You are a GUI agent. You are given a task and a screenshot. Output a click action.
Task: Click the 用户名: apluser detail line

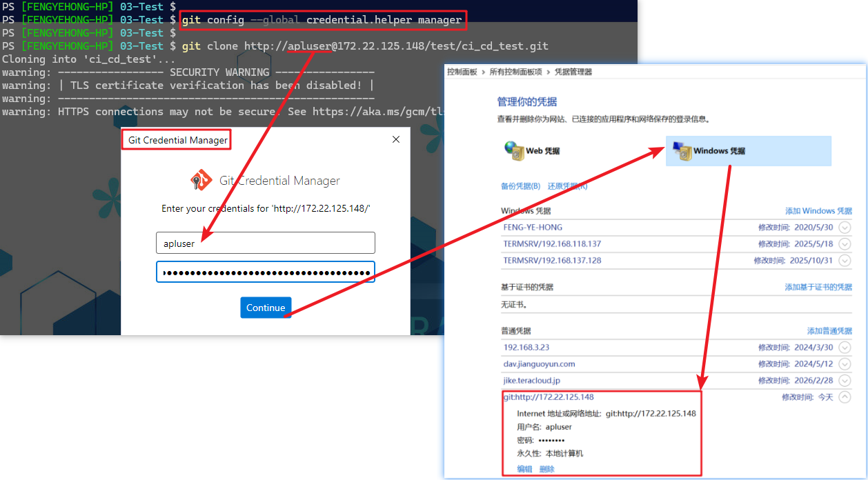(544, 427)
